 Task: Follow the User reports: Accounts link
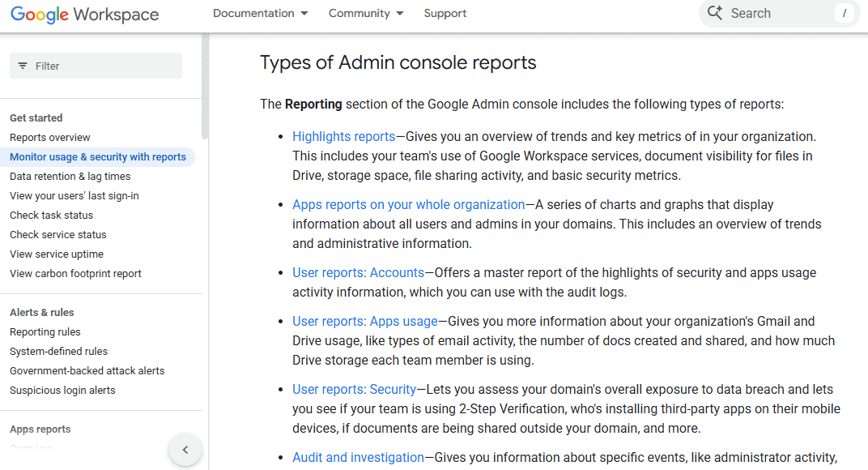coord(358,273)
